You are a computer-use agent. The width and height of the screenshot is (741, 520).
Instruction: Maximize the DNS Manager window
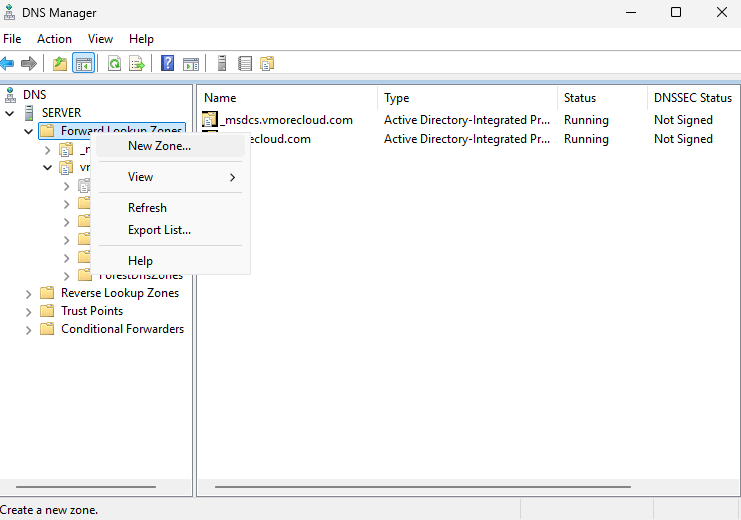coord(676,12)
